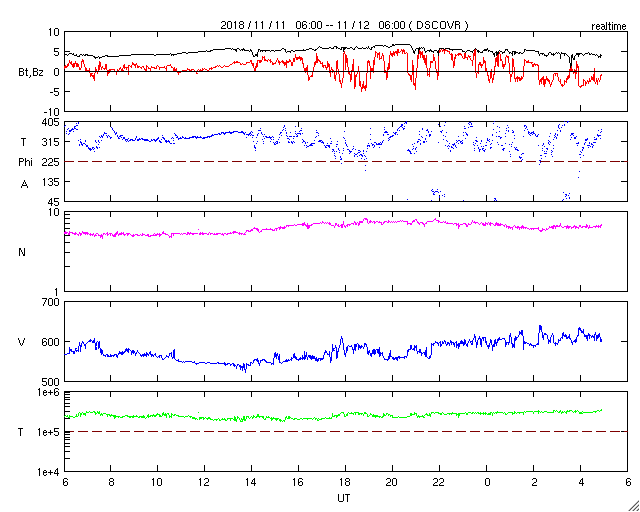Click the dashed 225 reference line in Phi panel
Viewport: 640px width, 512px height.
(346, 162)
